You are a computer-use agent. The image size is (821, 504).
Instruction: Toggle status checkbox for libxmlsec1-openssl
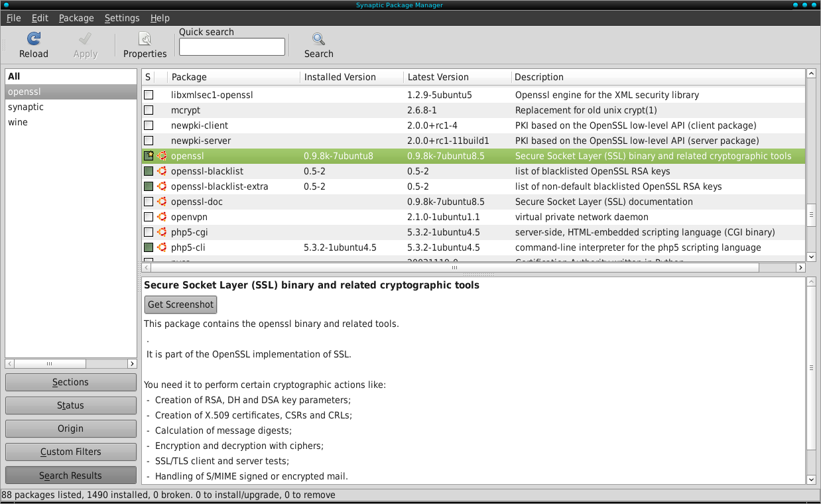pyautogui.click(x=149, y=95)
